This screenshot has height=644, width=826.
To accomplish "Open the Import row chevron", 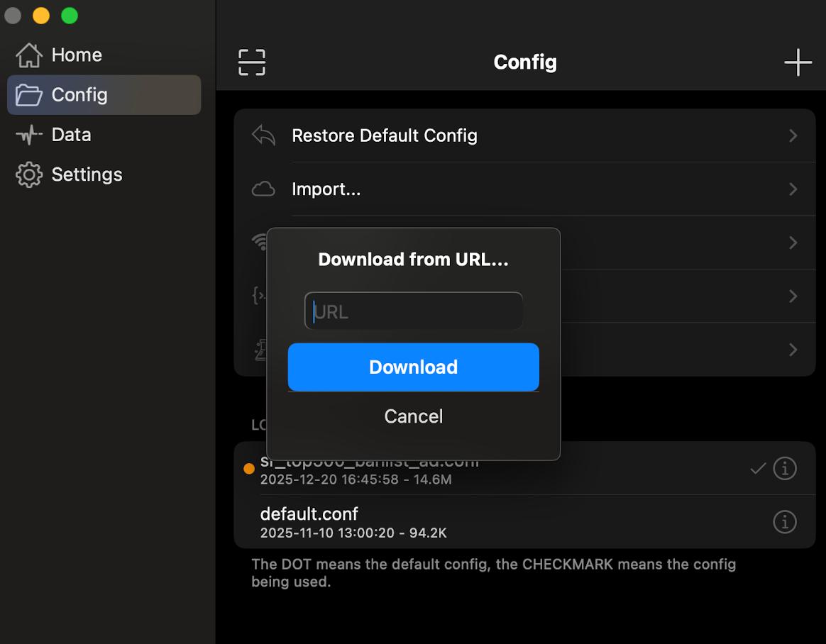I will tap(793, 189).
